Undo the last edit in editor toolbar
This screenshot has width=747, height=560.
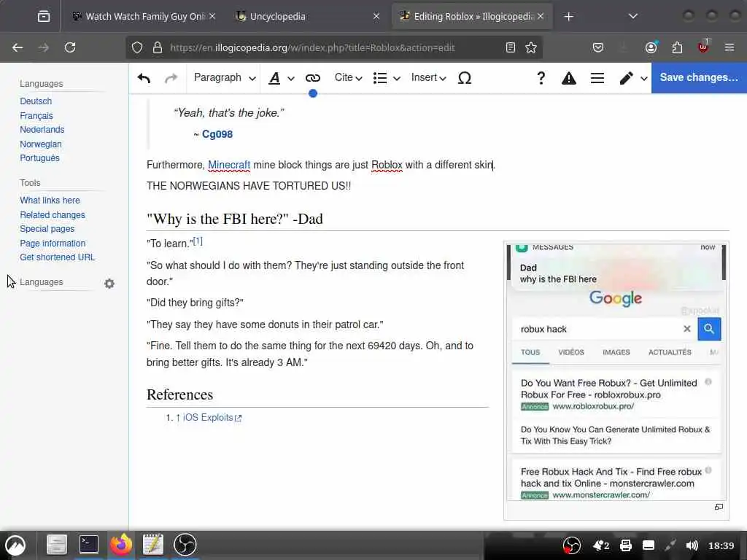click(144, 77)
